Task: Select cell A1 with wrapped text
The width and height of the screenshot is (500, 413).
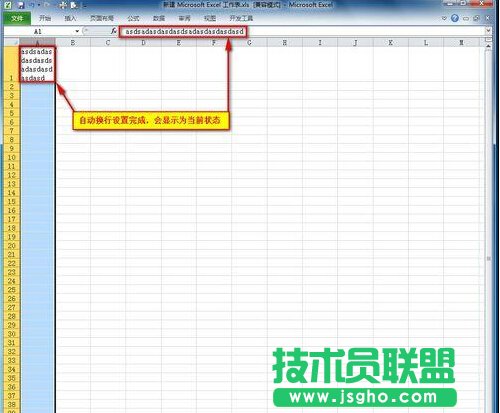Action: (37, 64)
